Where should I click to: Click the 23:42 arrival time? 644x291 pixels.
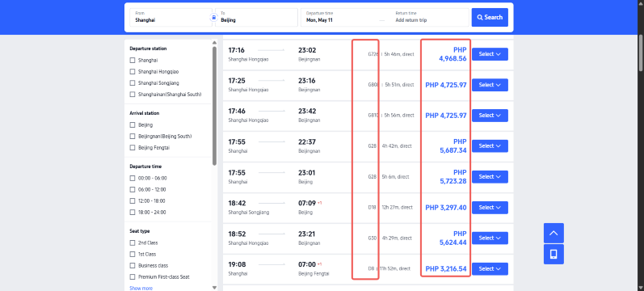coord(307,112)
